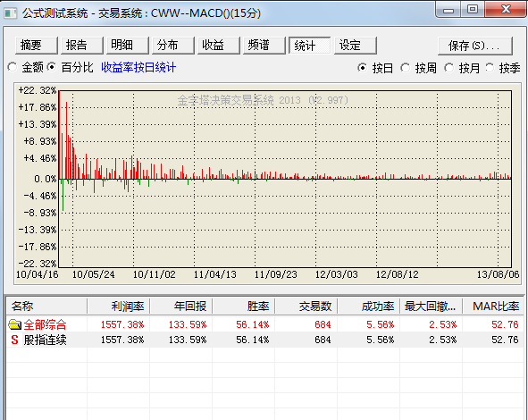Minimize the 公式测试系统 window

click(x=448, y=10)
